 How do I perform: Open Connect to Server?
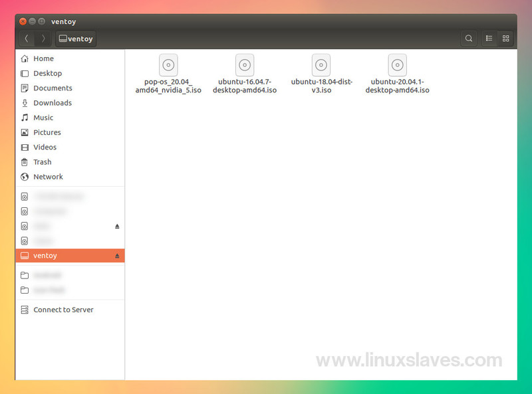point(70,310)
